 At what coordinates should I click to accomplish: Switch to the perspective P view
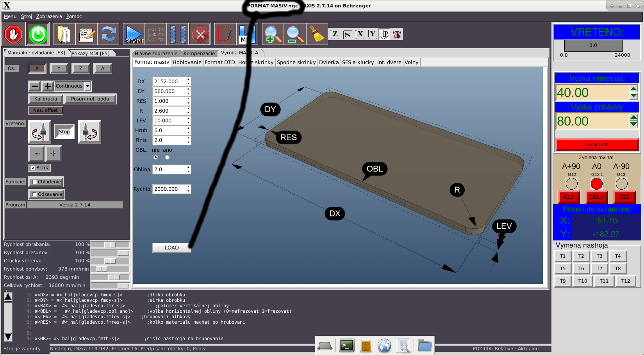[x=385, y=34]
